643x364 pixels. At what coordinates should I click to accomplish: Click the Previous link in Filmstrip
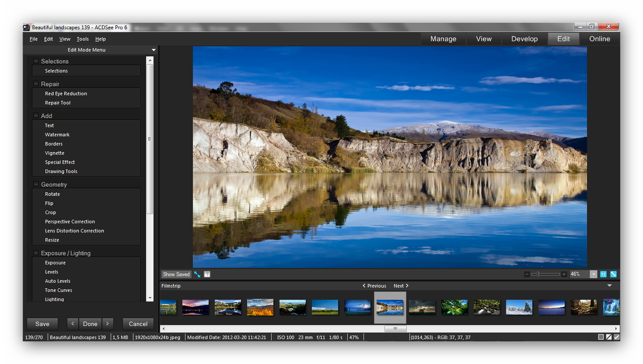[x=374, y=286]
